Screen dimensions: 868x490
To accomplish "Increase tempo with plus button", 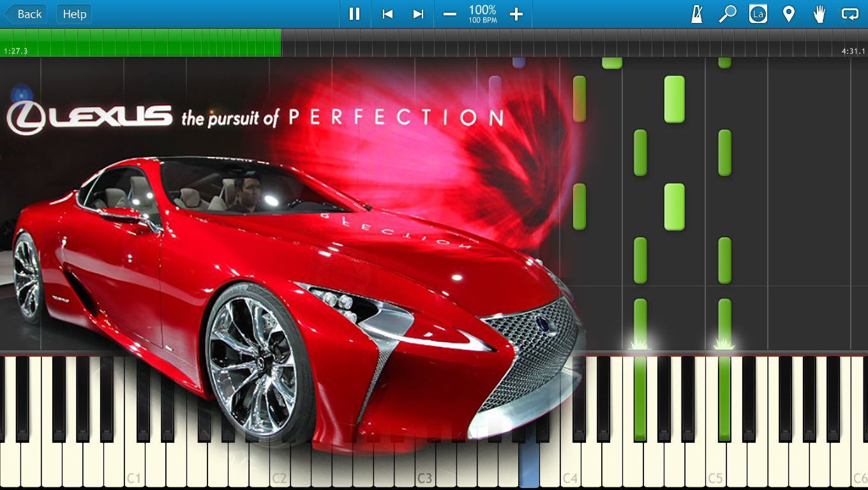I will [516, 14].
